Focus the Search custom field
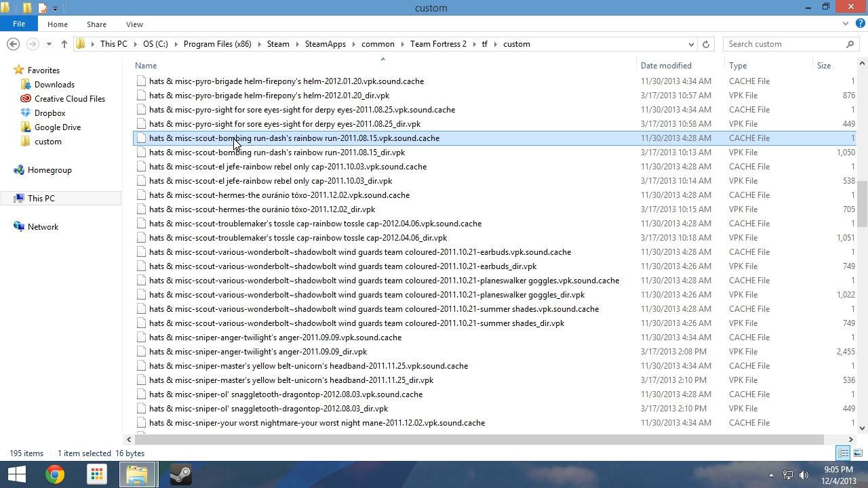868x488 pixels. click(x=784, y=44)
